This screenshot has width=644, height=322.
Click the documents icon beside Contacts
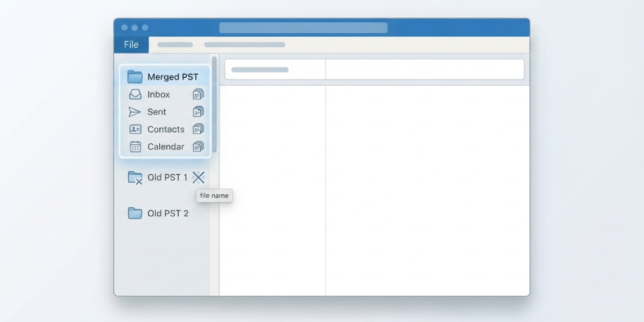click(199, 129)
